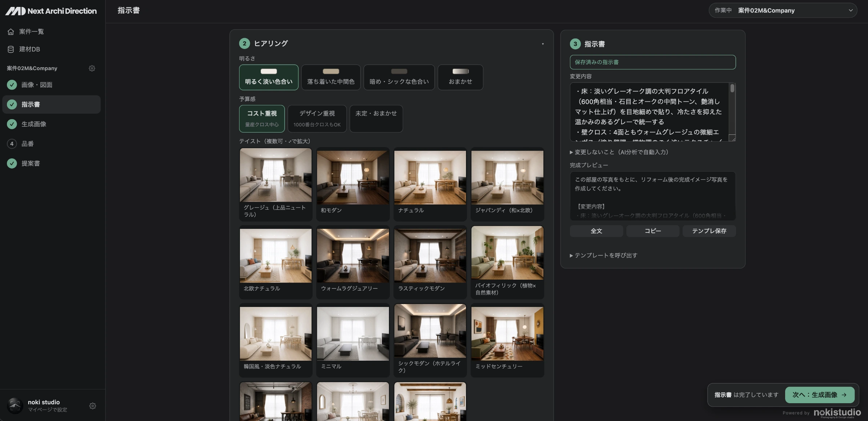Click the step 4 circle icon for 品番
The image size is (868, 421).
[x=12, y=143]
